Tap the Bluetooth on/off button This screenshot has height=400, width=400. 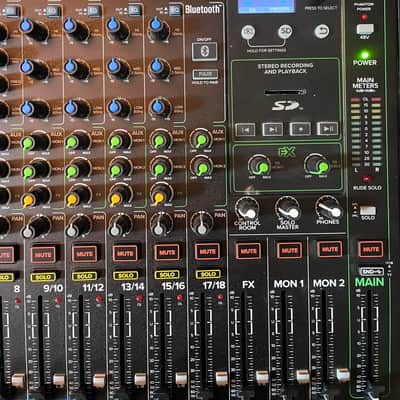[x=205, y=51]
